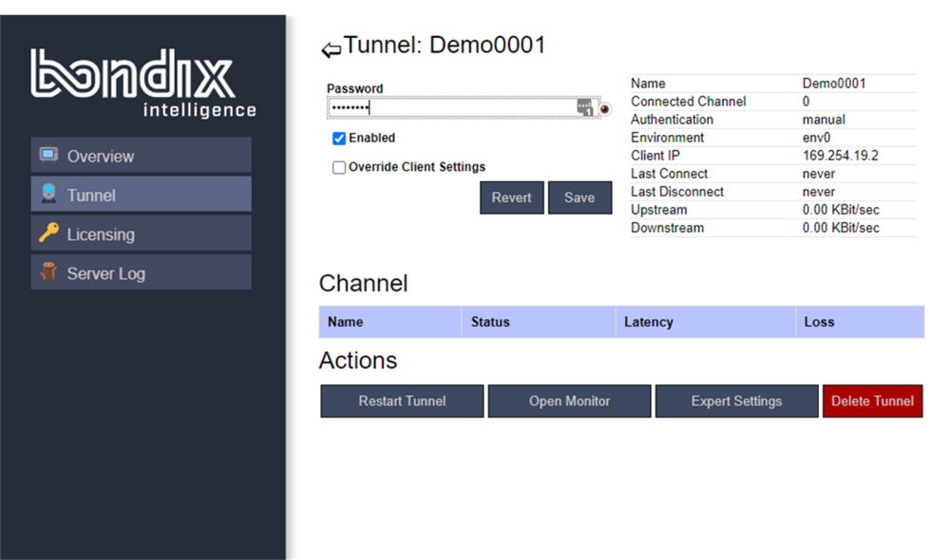Enable Override Client Settings
The height and width of the screenshot is (560, 950).
338,167
